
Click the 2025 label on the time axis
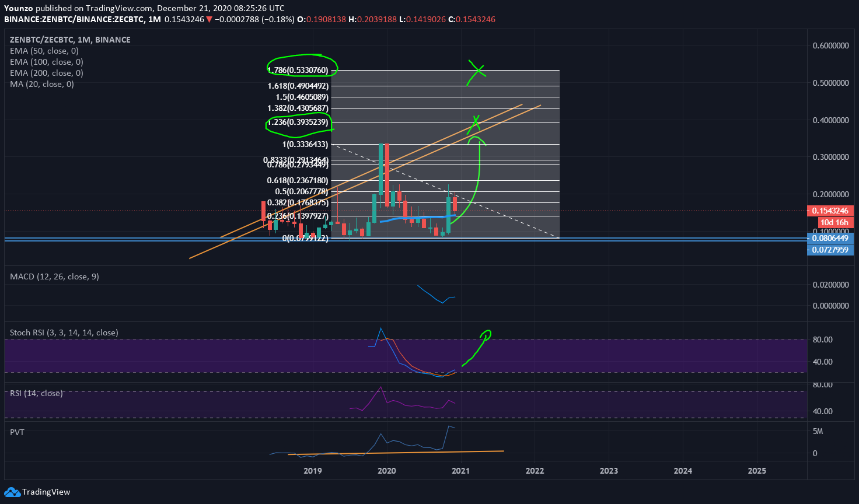(x=757, y=471)
